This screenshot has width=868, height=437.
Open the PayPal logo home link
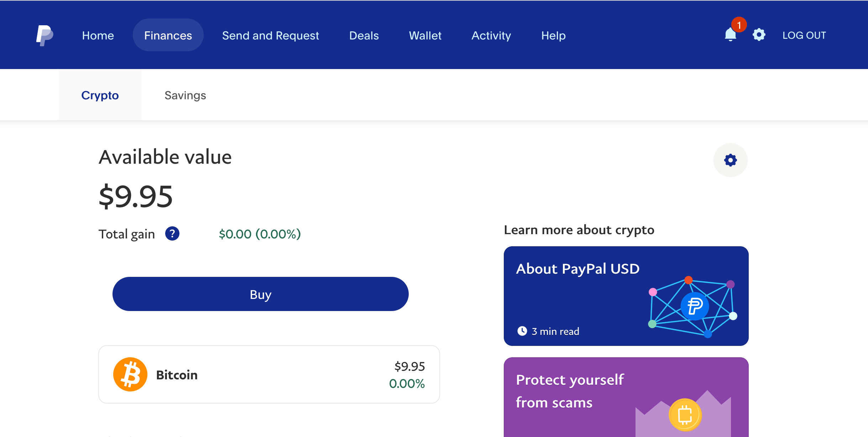(44, 35)
